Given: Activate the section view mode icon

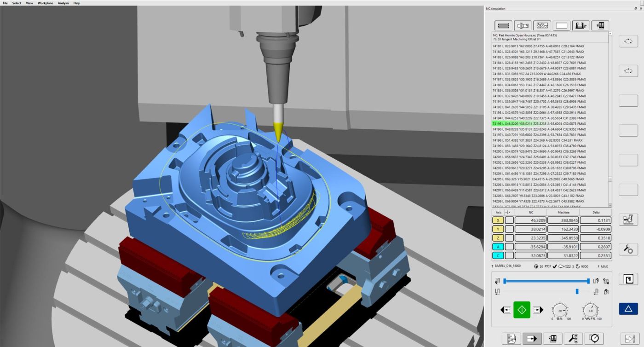Looking at the screenshot, I should [541, 25].
